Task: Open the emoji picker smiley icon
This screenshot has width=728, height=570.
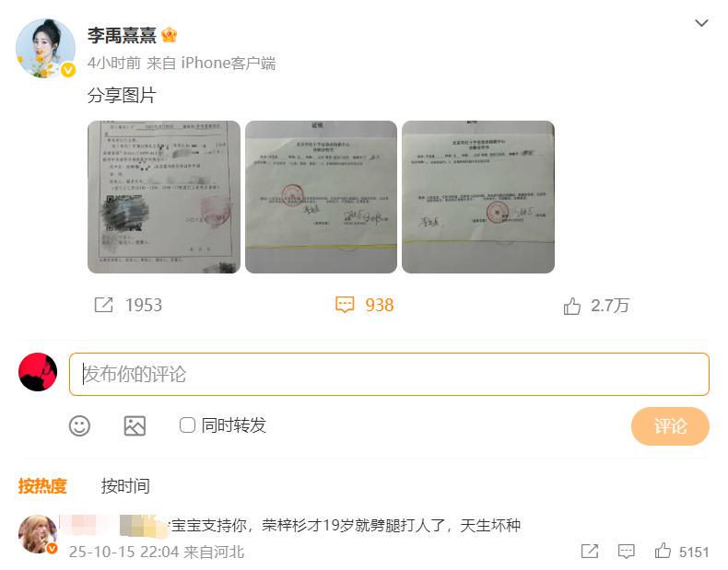Action: (x=79, y=425)
